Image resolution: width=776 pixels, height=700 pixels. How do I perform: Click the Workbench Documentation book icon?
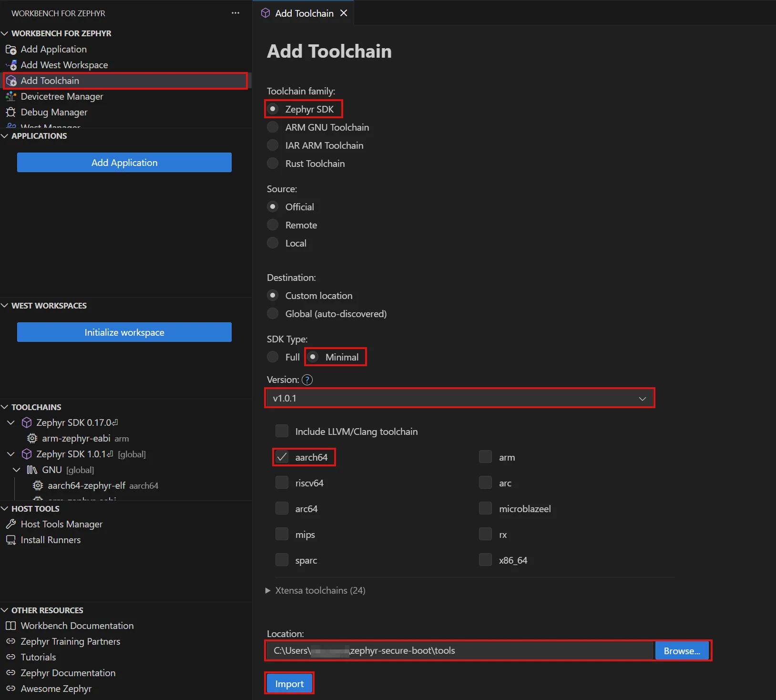[x=11, y=626]
